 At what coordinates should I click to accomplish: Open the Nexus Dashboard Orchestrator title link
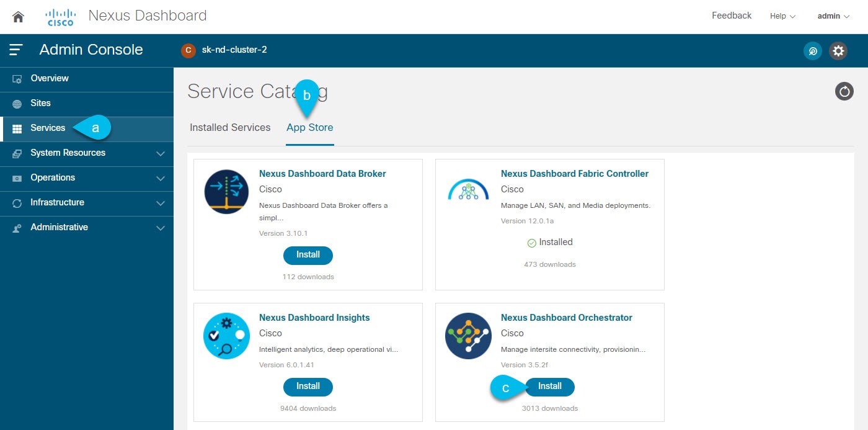pos(567,318)
